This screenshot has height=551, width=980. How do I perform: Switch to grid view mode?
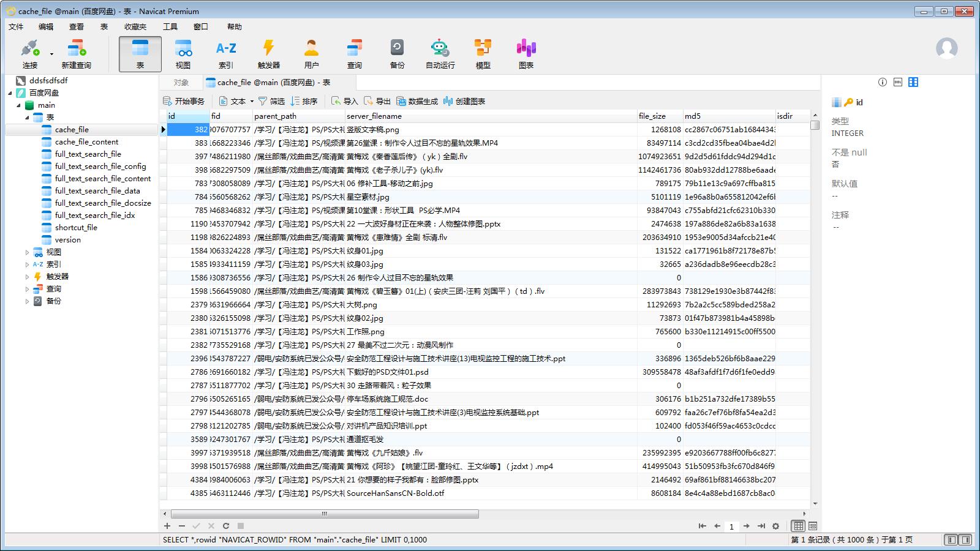click(798, 526)
